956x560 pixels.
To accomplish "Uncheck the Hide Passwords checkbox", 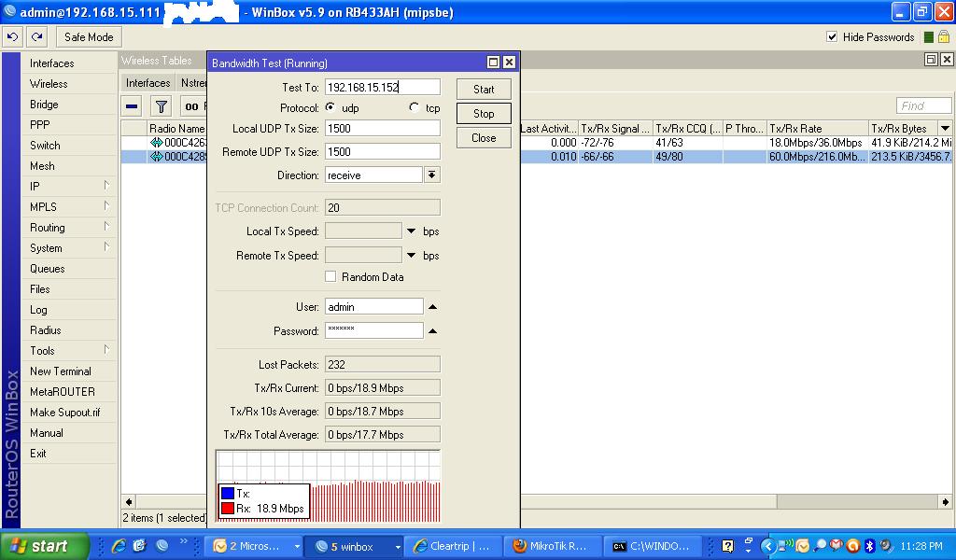I will (831, 37).
